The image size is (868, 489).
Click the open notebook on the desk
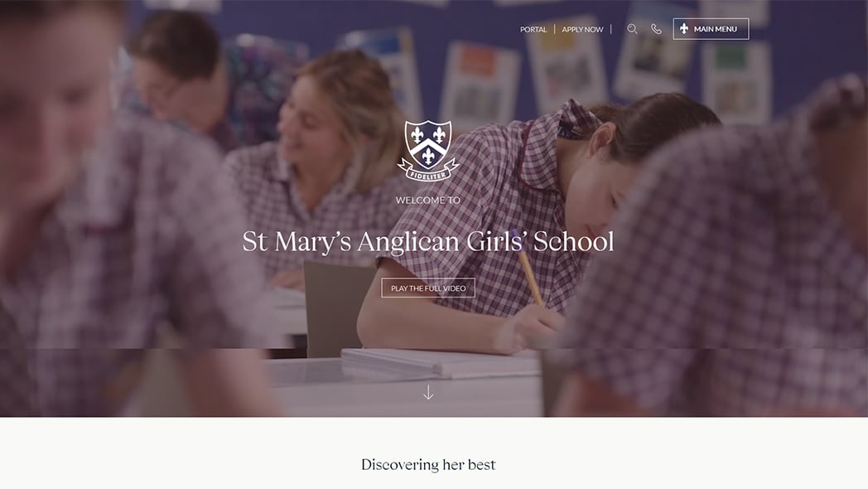point(440,363)
